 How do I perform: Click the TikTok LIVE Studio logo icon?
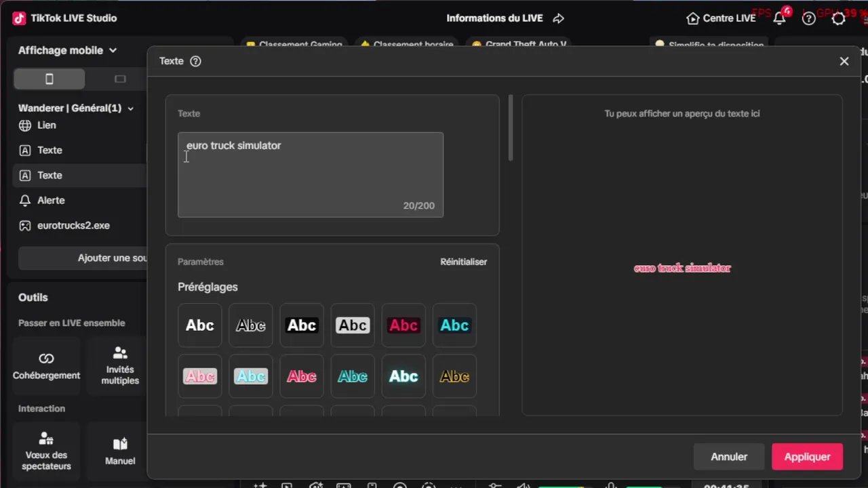click(19, 18)
